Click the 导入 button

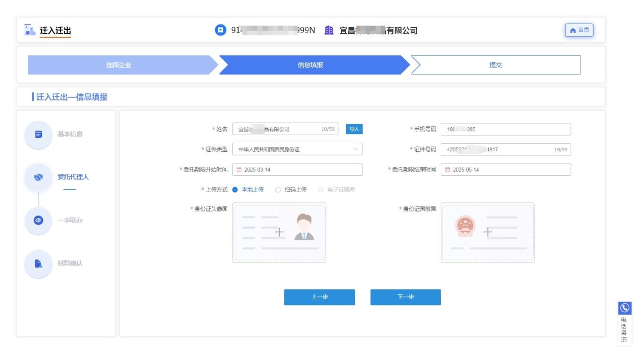pyautogui.click(x=354, y=129)
